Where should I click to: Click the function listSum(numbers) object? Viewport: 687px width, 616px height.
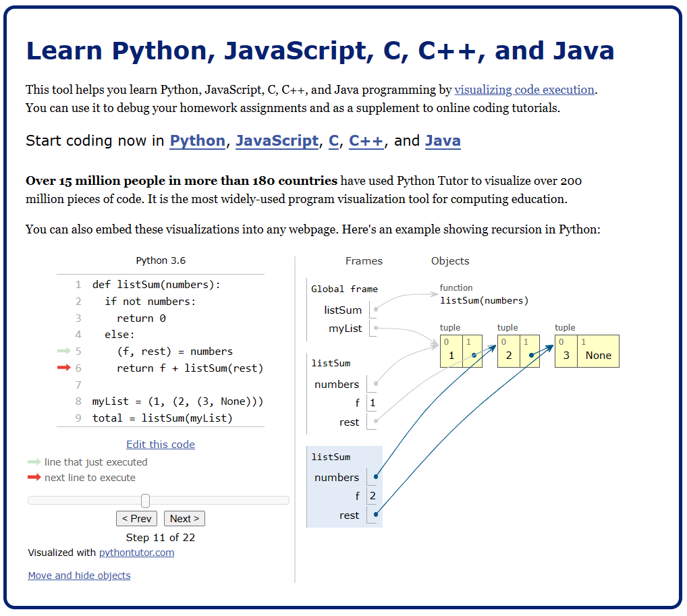pos(484,300)
